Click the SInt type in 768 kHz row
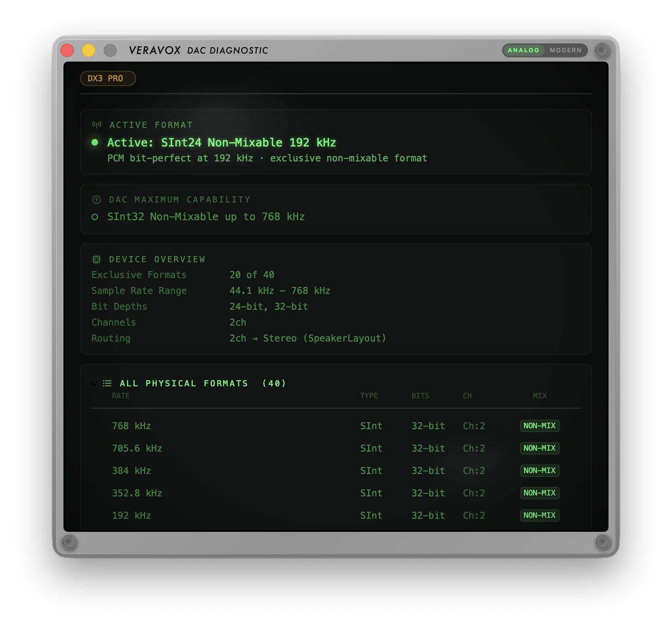The height and width of the screenshot is (627, 672). 371,426
